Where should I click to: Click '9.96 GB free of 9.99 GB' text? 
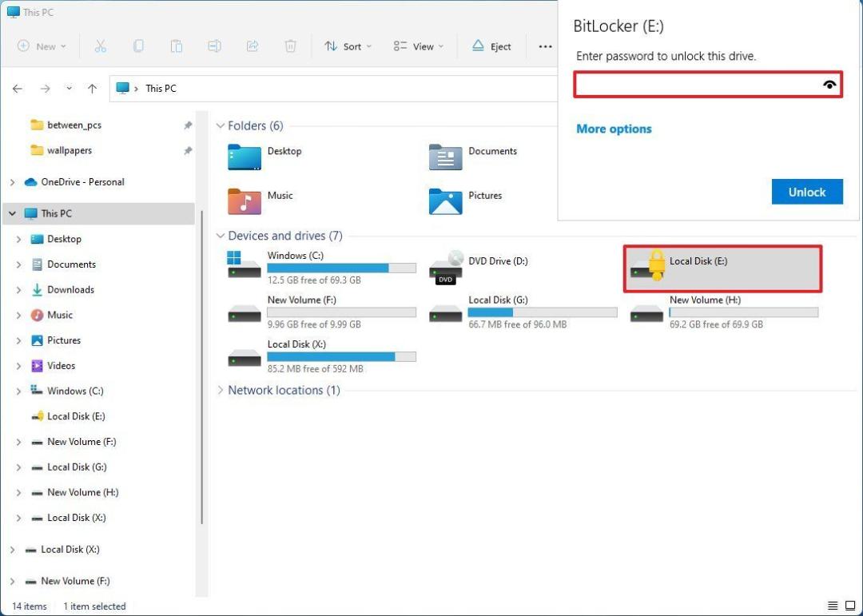[314, 325]
